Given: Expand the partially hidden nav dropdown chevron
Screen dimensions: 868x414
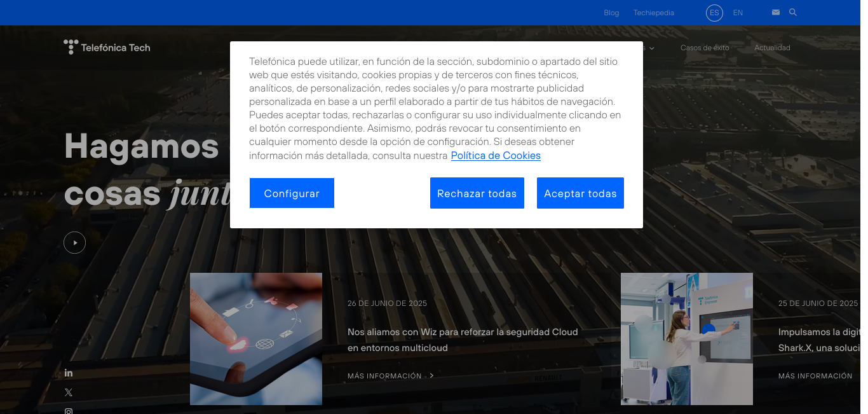Looking at the screenshot, I should pos(651,48).
